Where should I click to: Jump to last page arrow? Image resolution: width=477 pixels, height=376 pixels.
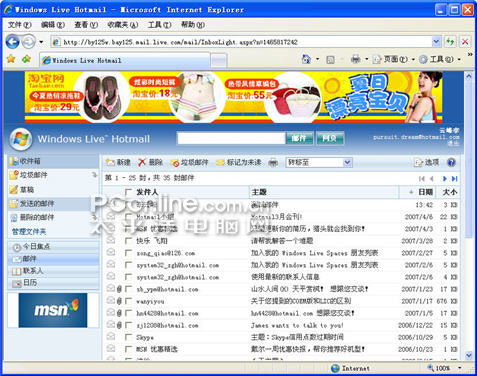454,179
